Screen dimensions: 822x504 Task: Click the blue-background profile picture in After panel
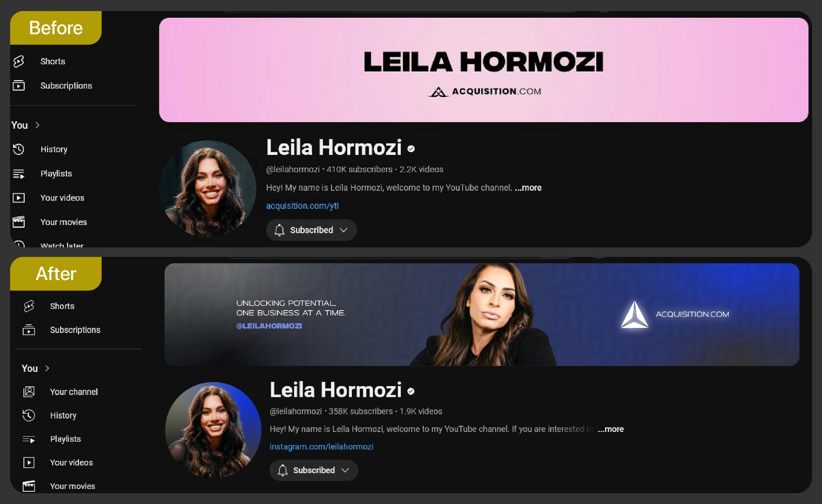(x=213, y=430)
